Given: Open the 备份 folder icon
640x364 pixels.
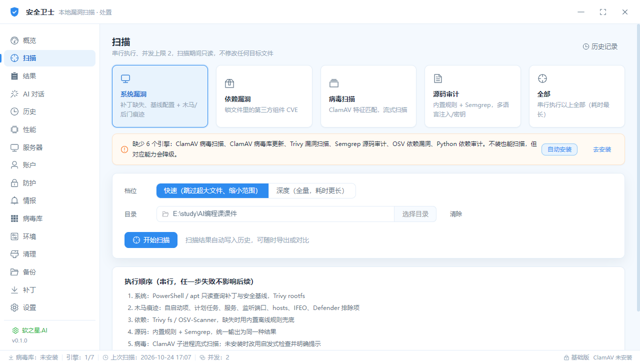Looking at the screenshot, I should pyautogui.click(x=14, y=272).
